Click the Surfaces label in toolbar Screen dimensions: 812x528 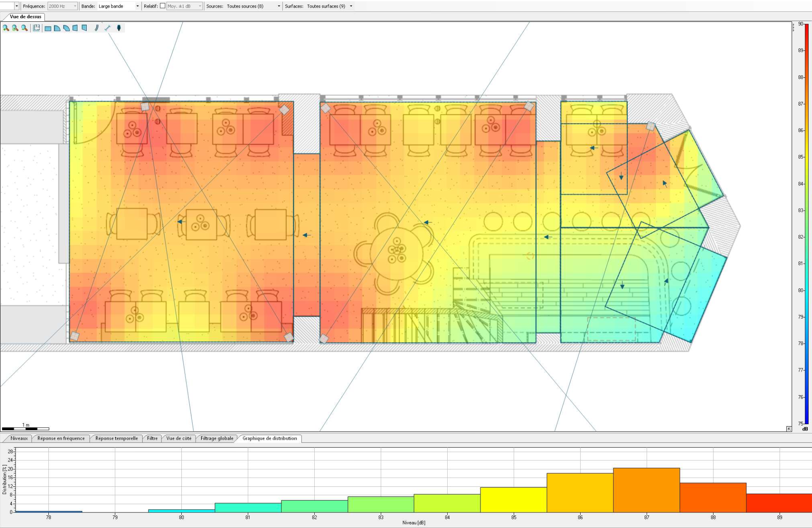pos(294,6)
